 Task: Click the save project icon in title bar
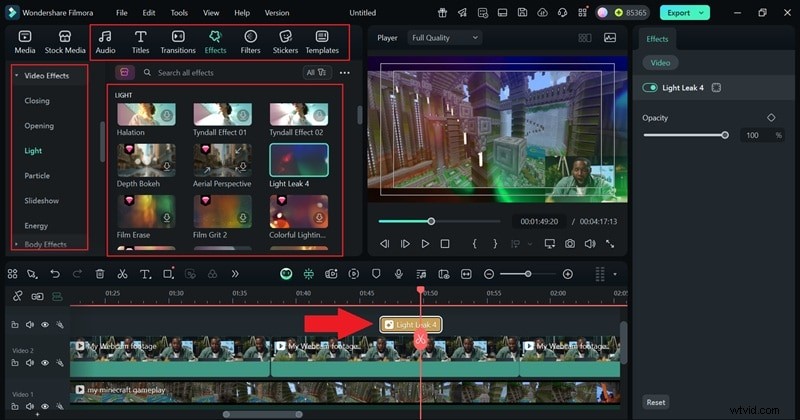522,13
